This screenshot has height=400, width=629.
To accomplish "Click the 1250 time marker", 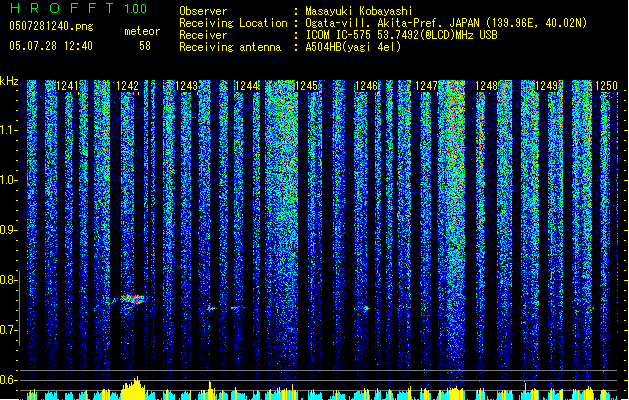I will pos(606,86).
